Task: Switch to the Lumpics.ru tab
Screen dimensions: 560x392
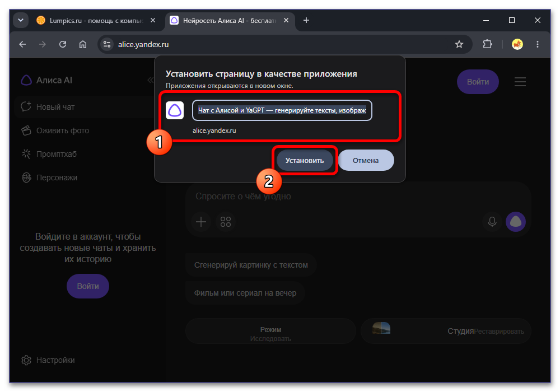Action: 95,21
